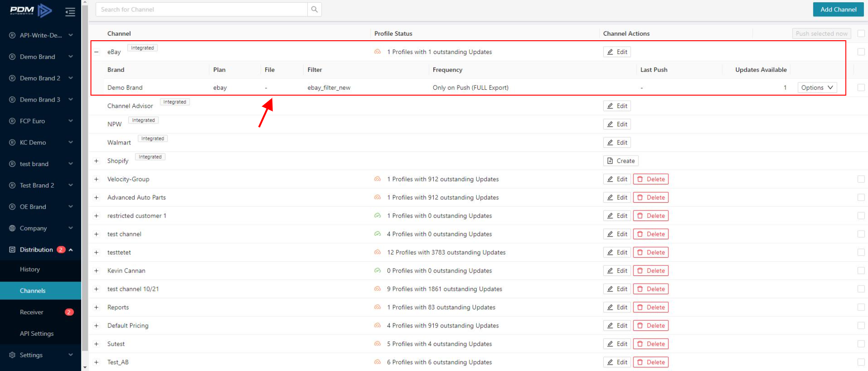Collapse the eBay channel row
Screen dimensions: 868x371
[x=96, y=52]
